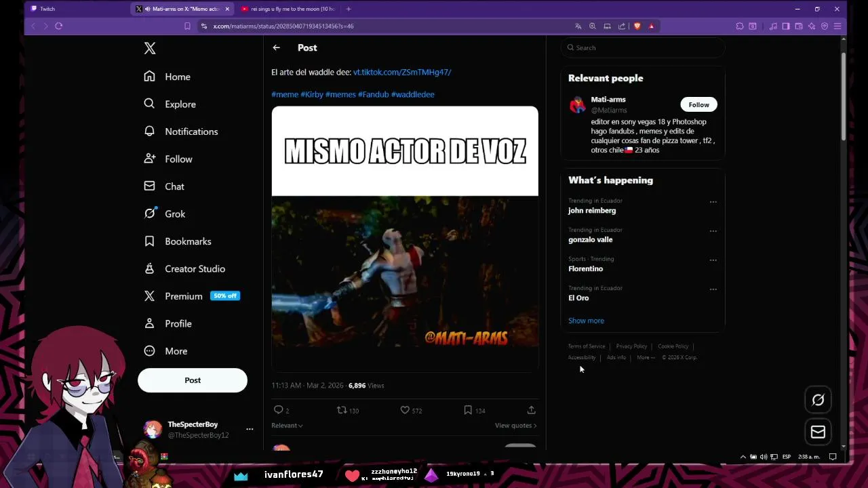Open john reimberg trend
Image resolution: width=868 pixels, height=488 pixels.
click(x=592, y=211)
